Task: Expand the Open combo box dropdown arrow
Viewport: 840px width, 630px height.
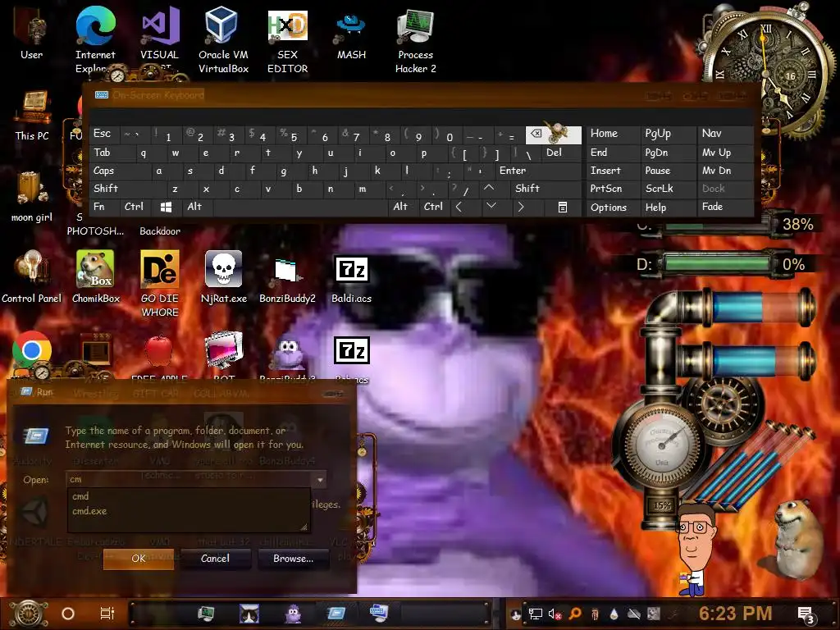Action: pos(320,479)
